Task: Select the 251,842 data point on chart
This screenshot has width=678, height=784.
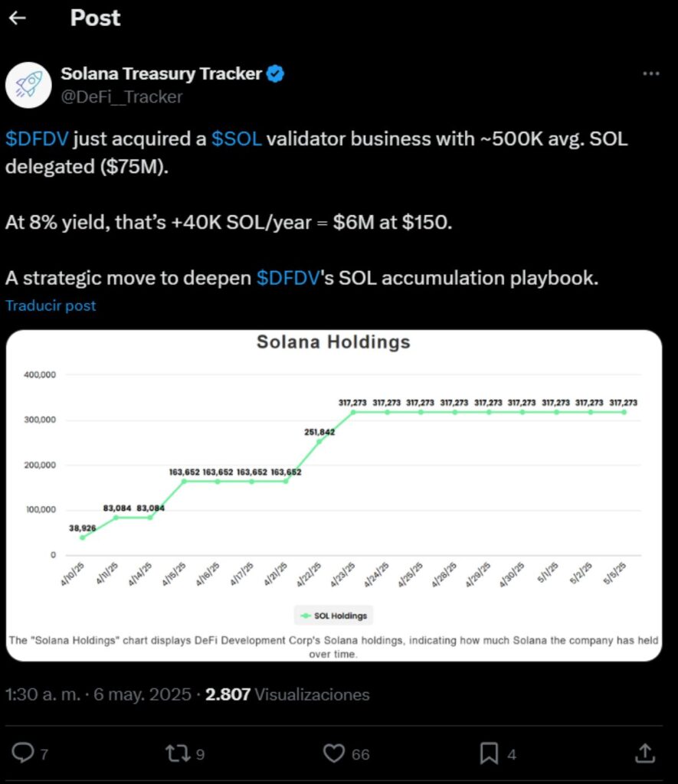Action: pyautogui.click(x=319, y=442)
